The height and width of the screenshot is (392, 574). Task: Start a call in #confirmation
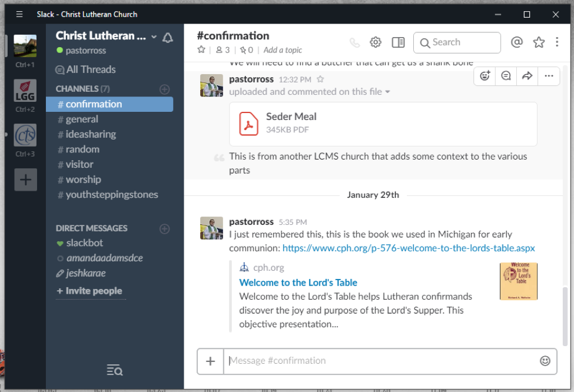[354, 42]
